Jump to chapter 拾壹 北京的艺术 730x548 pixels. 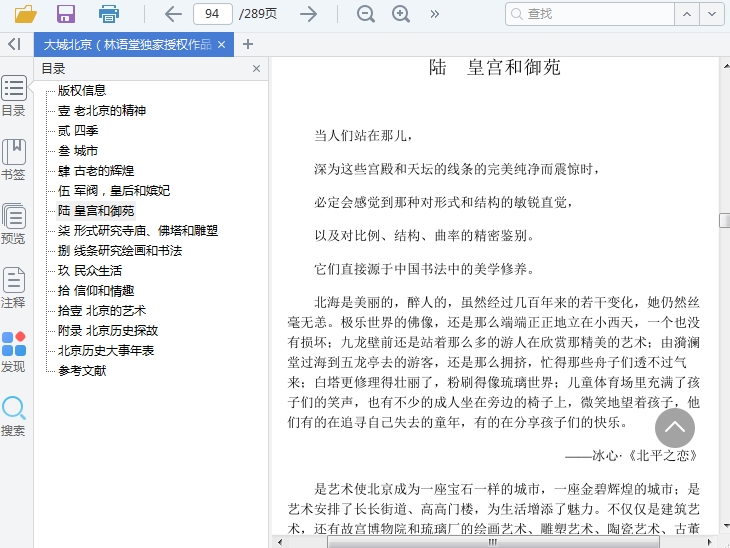[x=101, y=311]
